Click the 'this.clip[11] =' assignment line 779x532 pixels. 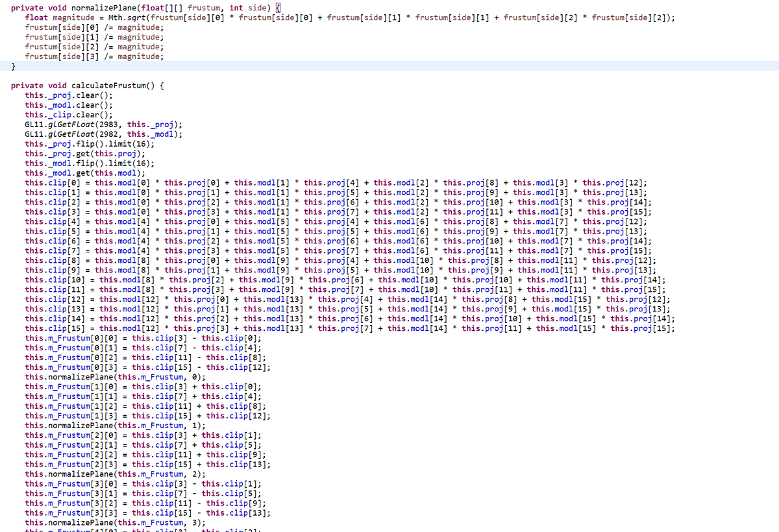click(345, 289)
